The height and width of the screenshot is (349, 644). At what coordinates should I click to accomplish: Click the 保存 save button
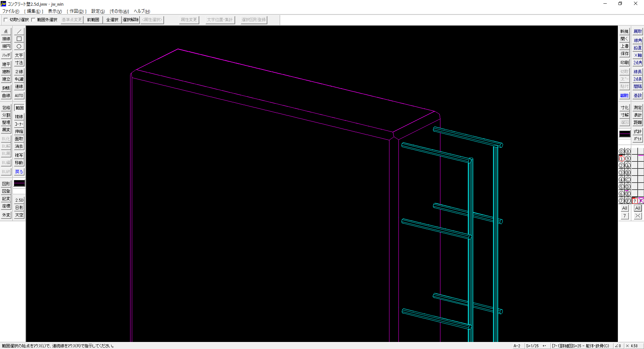pyautogui.click(x=624, y=54)
